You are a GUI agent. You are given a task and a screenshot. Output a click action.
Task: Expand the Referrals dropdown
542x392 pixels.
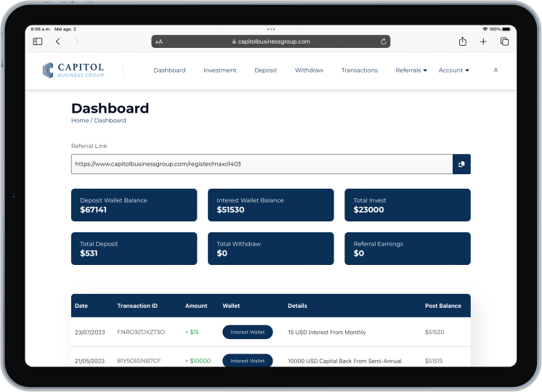point(411,70)
